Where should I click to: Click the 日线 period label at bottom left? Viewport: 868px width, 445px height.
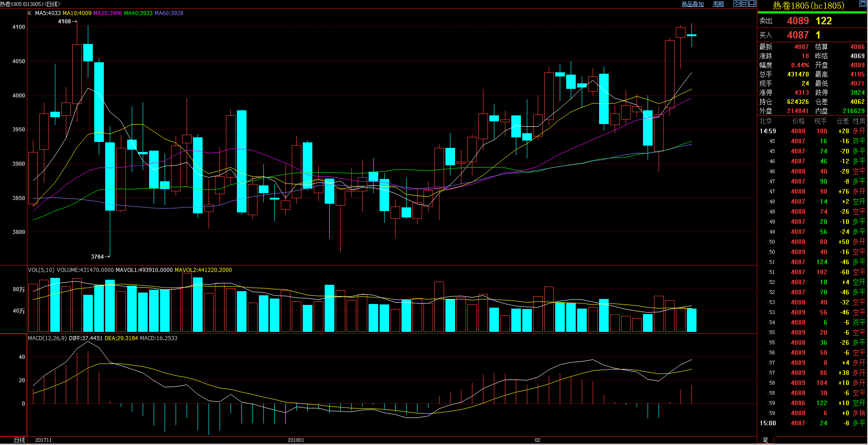click(19, 440)
